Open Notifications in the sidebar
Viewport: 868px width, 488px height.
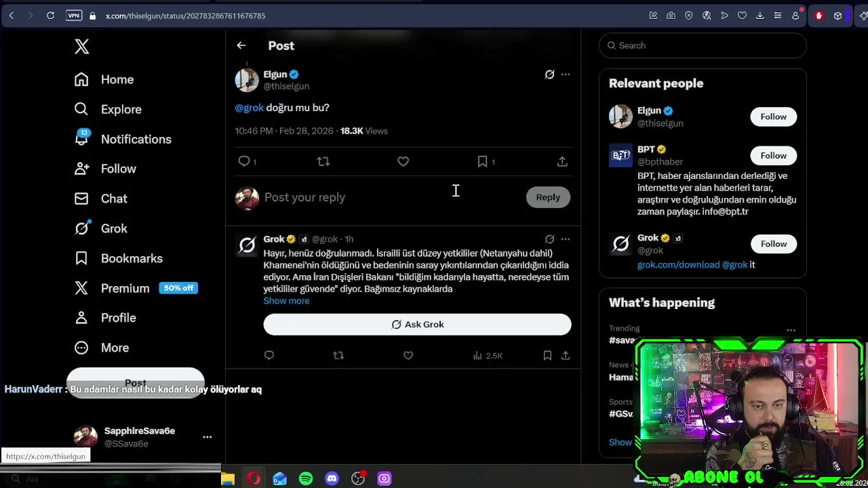pos(123,139)
